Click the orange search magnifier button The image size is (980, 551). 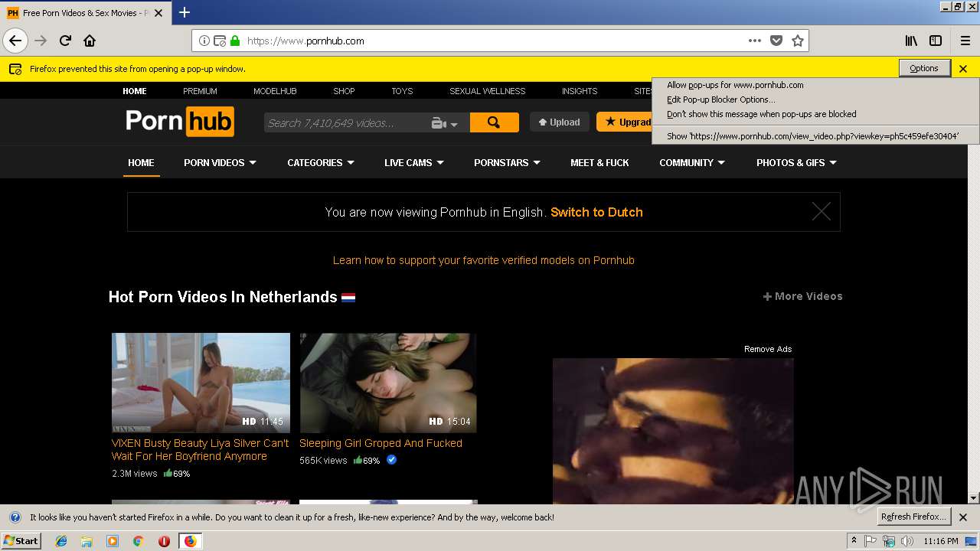(x=494, y=122)
